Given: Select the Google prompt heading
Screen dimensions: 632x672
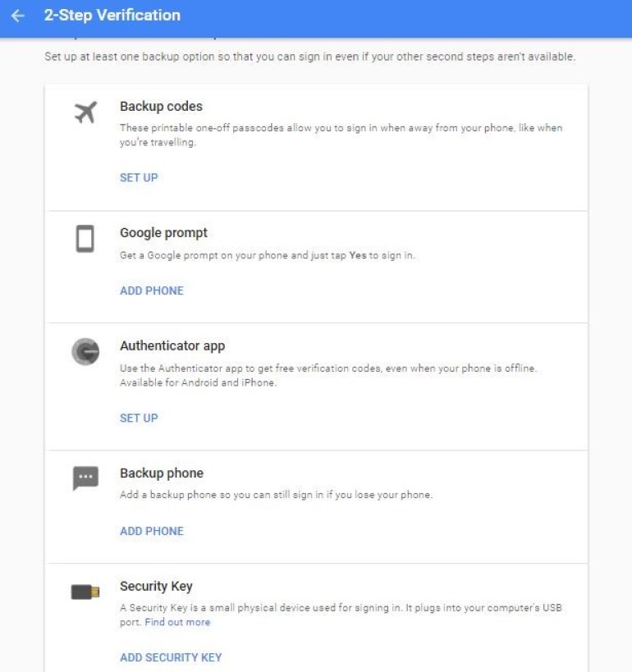Looking at the screenshot, I should [x=163, y=233].
